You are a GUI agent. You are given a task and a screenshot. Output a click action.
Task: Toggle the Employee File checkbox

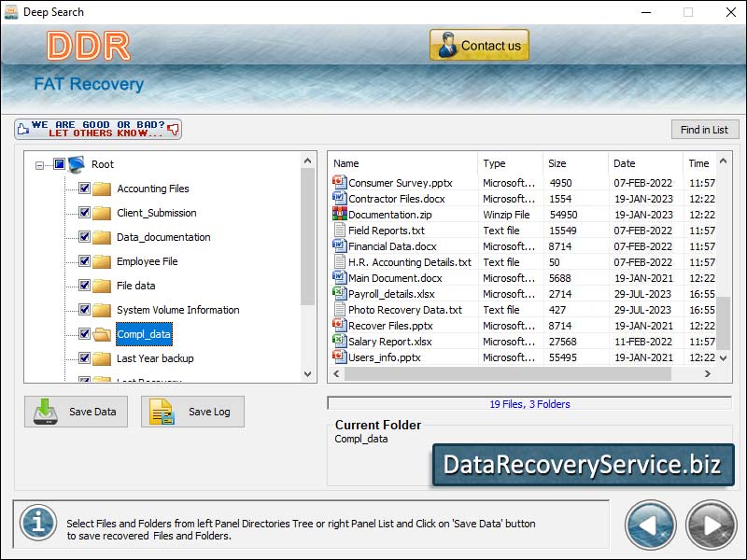click(x=82, y=261)
